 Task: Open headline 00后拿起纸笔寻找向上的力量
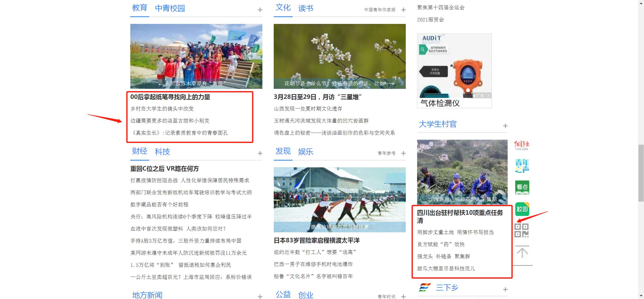170,97
